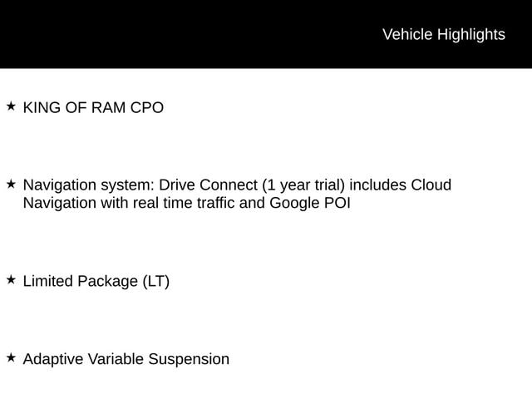Click the word 'Suspension' in last highlight
Screen dimensions: 532x399
point(189,359)
